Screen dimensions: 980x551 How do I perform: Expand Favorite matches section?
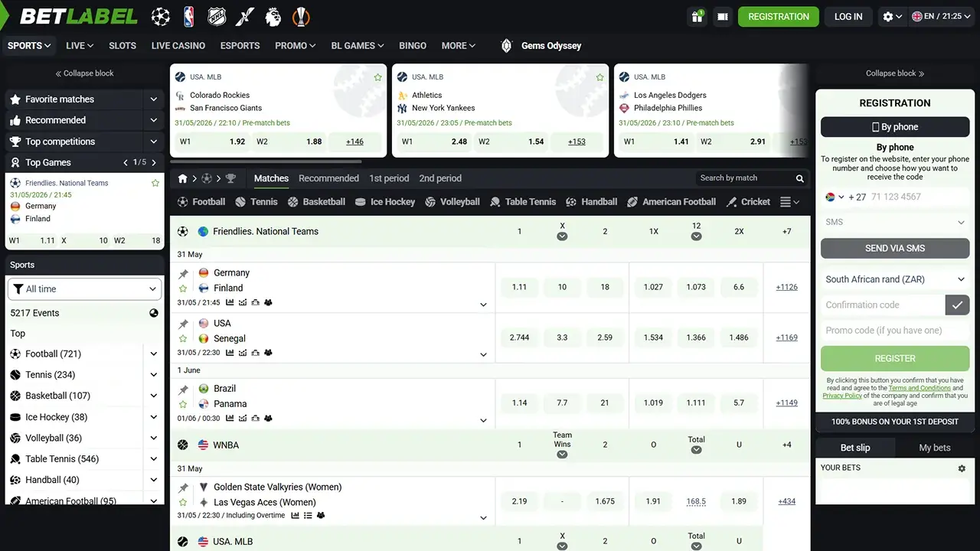point(154,99)
